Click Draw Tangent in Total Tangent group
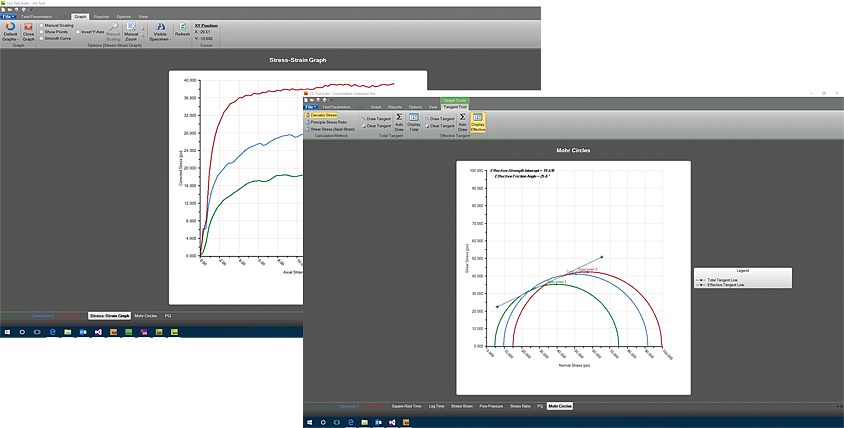Viewport: 844px width, 428px height. [x=376, y=118]
